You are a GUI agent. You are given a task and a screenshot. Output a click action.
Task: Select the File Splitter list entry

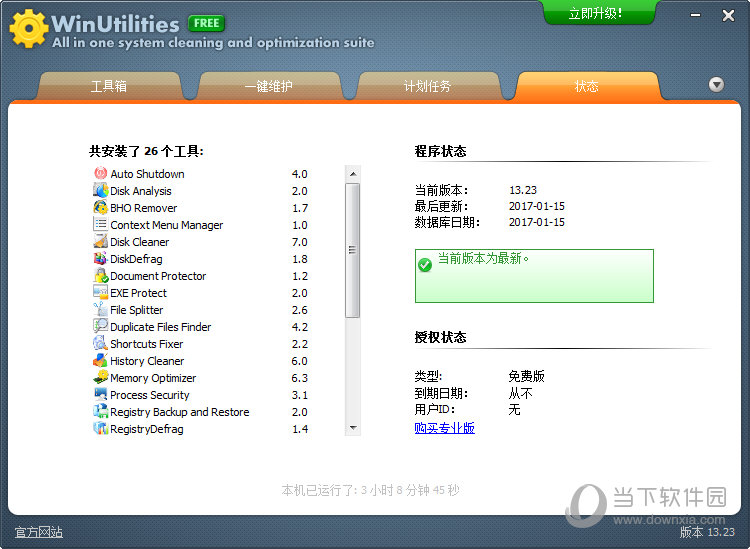click(x=201, y=310)
